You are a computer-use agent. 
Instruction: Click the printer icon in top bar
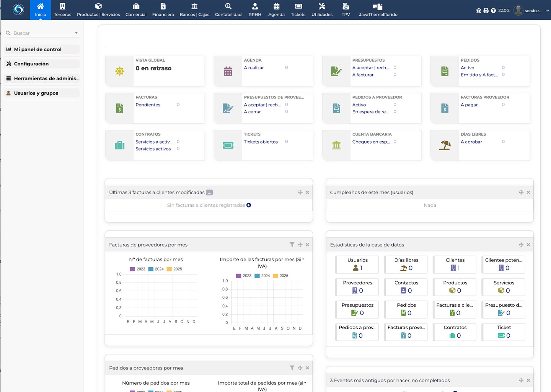[x=486, y=11]
